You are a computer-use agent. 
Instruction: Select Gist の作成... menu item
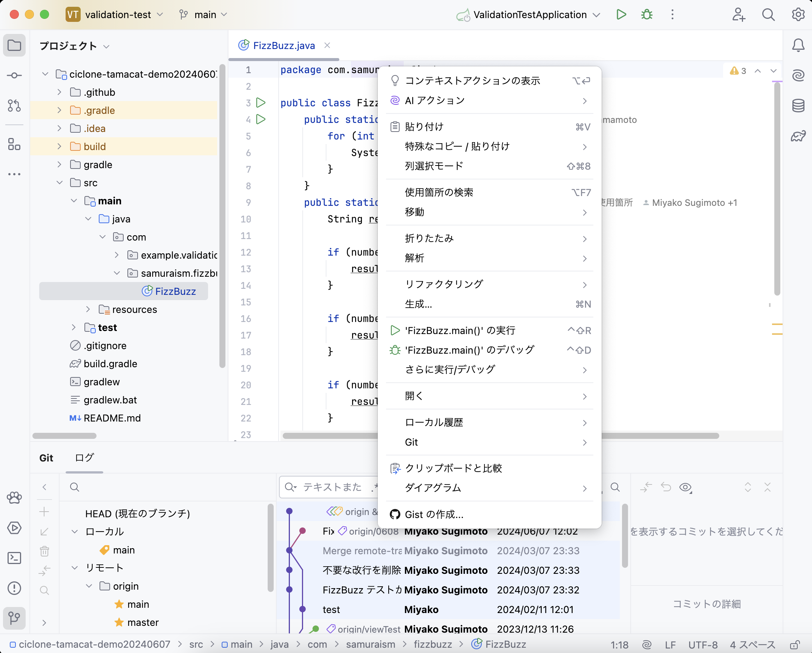click(x=489, y=515)
